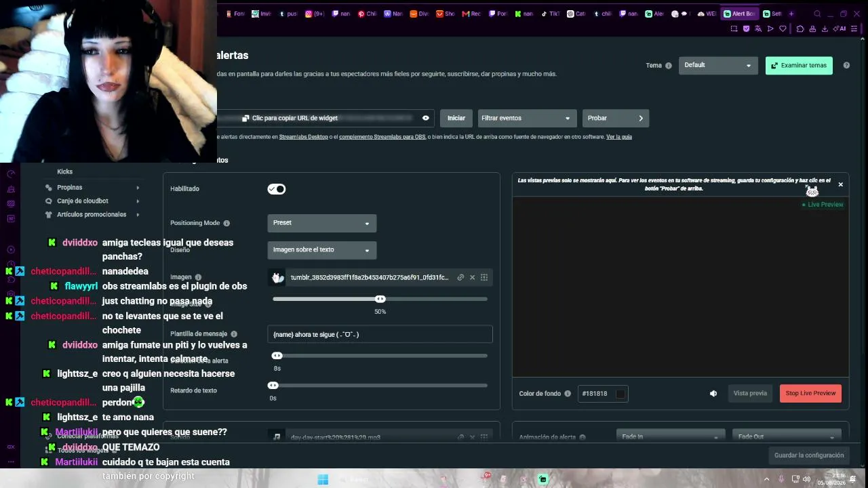The height and width of the screenshot is (488, 868).
Task: Expand the Propinas sidebar item
Action: [x=92, y=188]
